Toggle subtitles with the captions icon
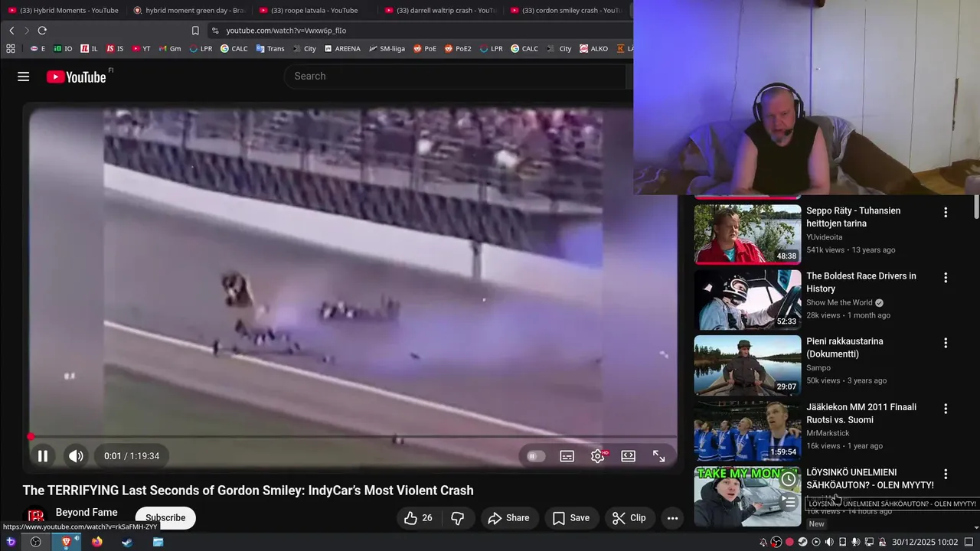The image size is (980, 551). [x=567, y=456]
